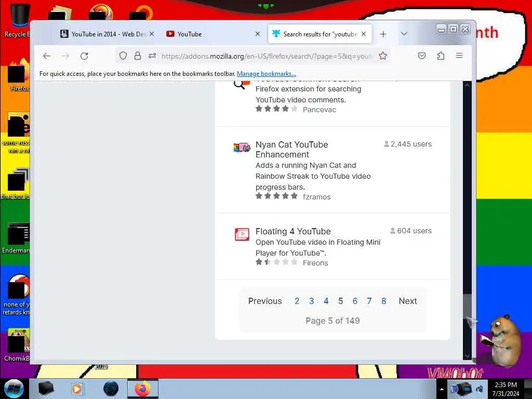532x399 pixels.
Task: Click the volume speaker tray icon
Action: click(x=480, y=389)
